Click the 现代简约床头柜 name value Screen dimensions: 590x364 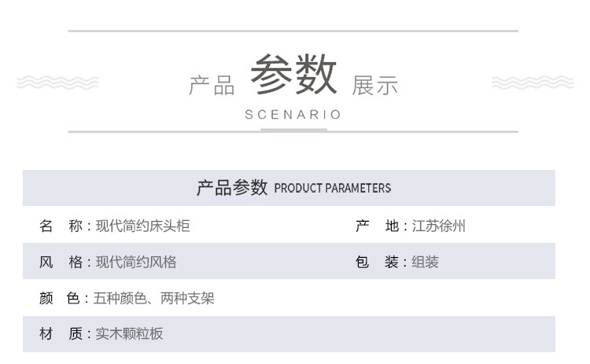[x=142, y=226]
